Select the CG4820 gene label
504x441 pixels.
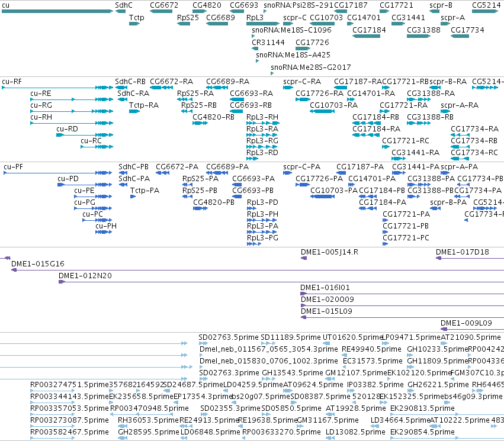[207, 5]
